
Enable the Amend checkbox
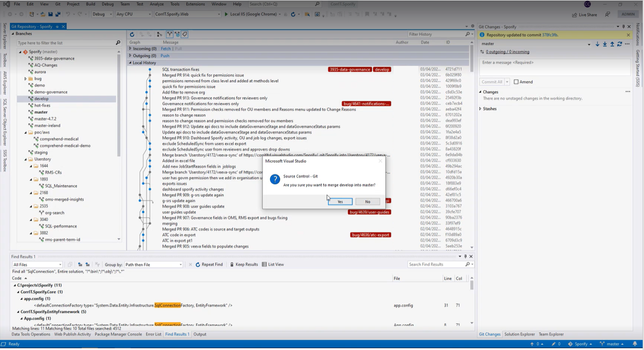point(516,82)
